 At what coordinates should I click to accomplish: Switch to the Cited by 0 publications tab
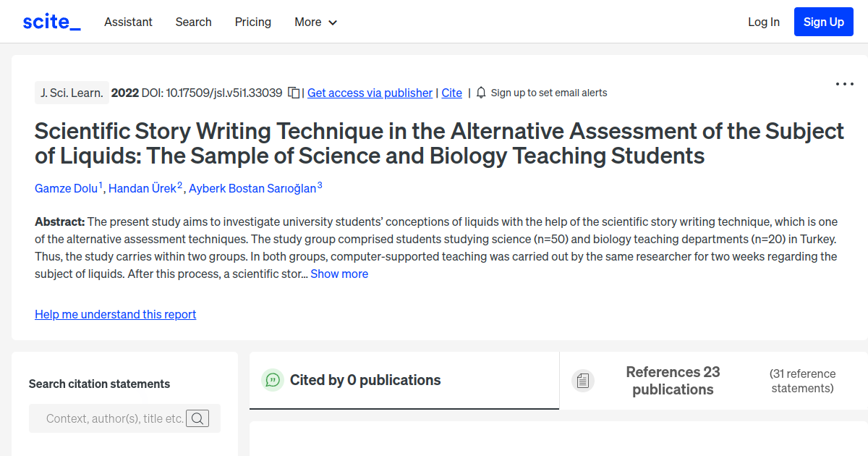[365, 379]
